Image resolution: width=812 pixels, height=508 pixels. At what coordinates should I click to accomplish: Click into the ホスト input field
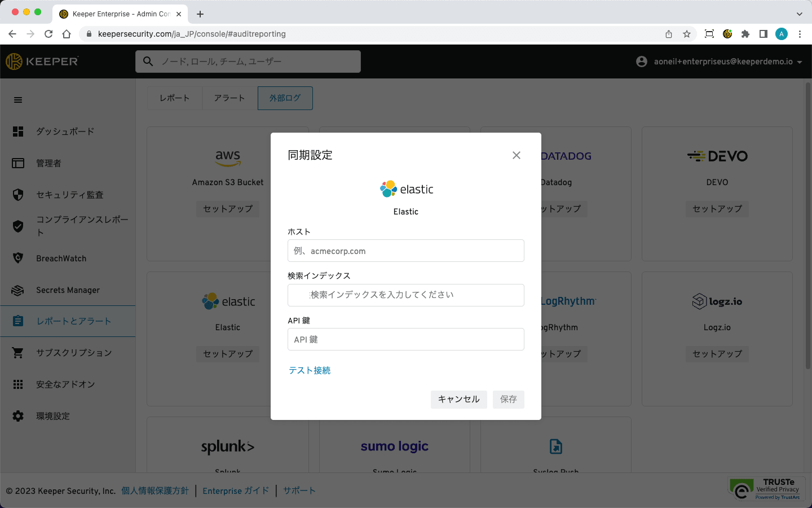coord(405,251)
